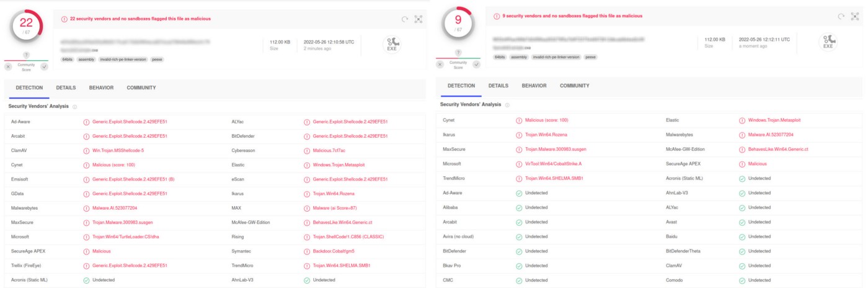Vote malicious with the left report's X button
The image size is (868, 288).
(x=8, y=66)
